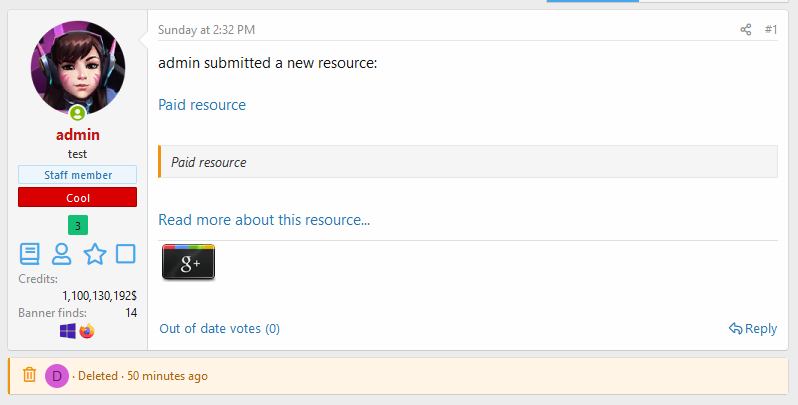Open the book icon under admin's profile
This screenshot has width=798, height=405.
pos(30,254)
